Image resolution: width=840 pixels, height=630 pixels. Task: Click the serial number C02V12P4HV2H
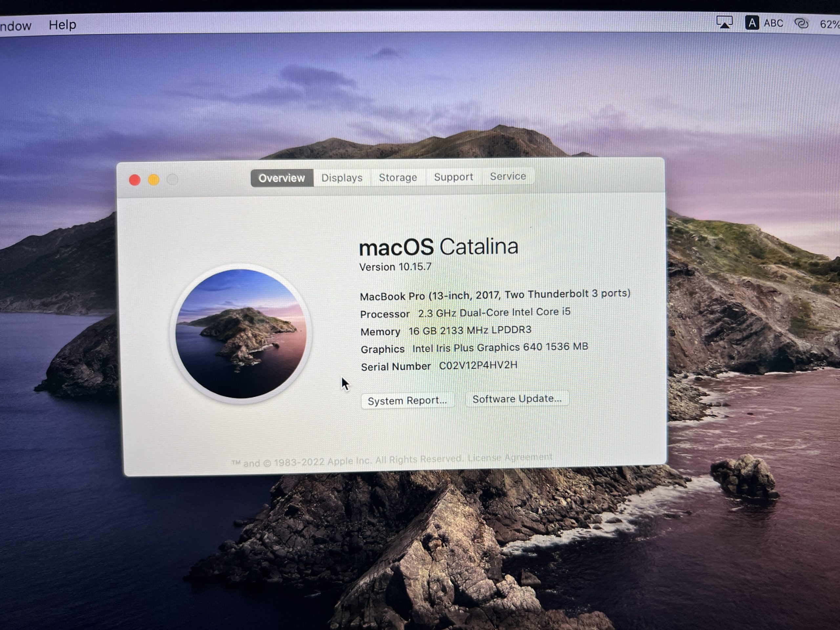[478, 365]
